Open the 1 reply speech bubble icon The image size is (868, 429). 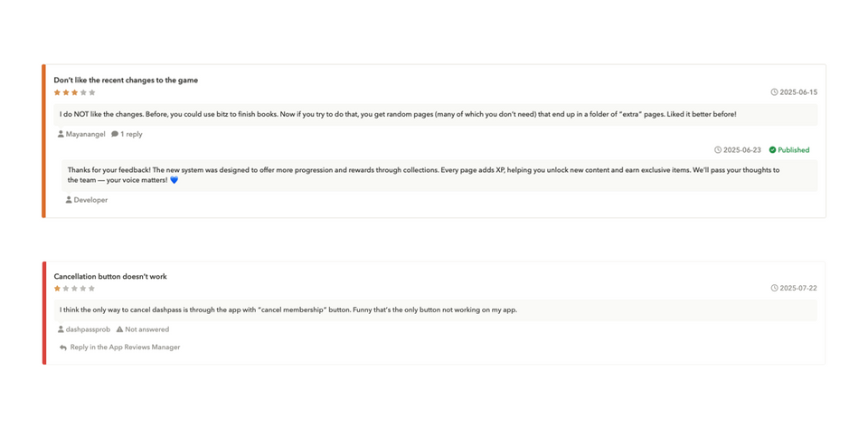[115, 134]
